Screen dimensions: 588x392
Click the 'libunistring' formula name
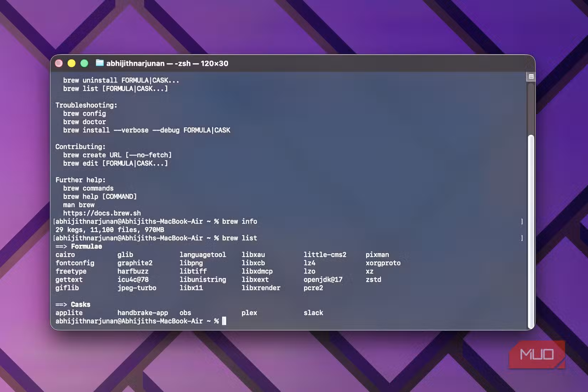pos(203,280)
